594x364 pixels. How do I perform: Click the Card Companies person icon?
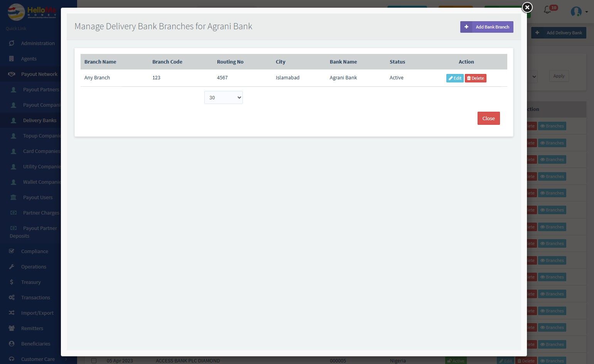click(13, 151)
